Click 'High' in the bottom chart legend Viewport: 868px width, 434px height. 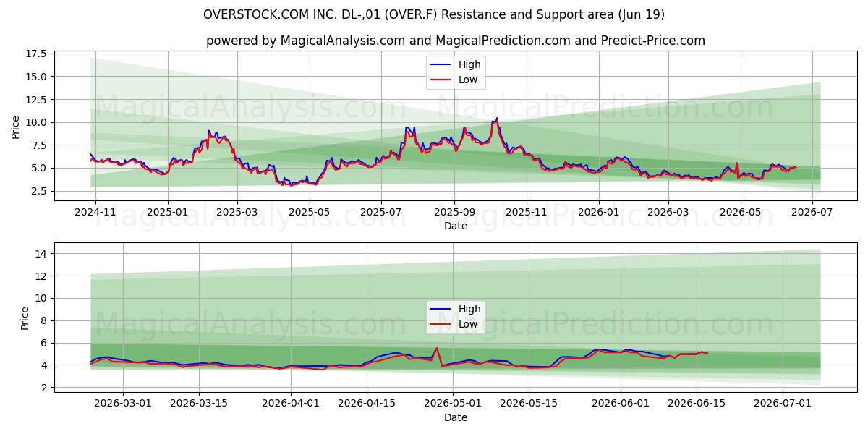coord(469,309)
